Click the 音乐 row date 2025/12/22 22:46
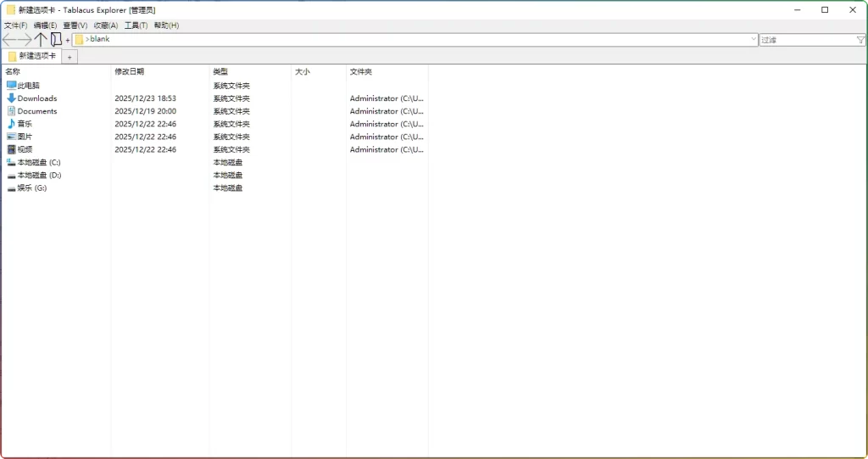 (x=146, y=124)
